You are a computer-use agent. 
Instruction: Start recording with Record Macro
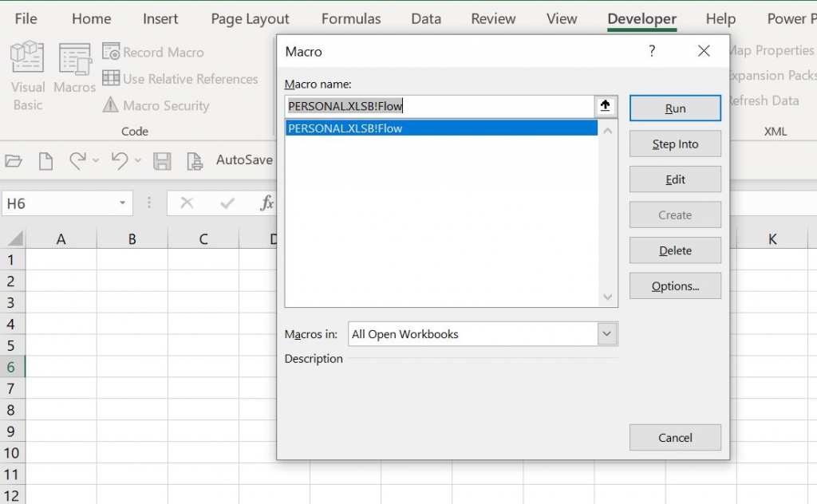[x=153, y=52]
